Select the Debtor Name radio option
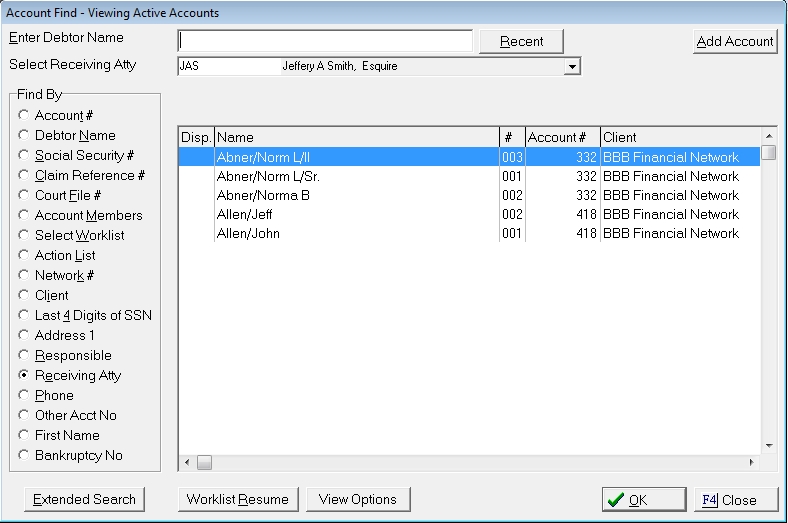The height and width of the screenshot is (523, 788). 24,136
